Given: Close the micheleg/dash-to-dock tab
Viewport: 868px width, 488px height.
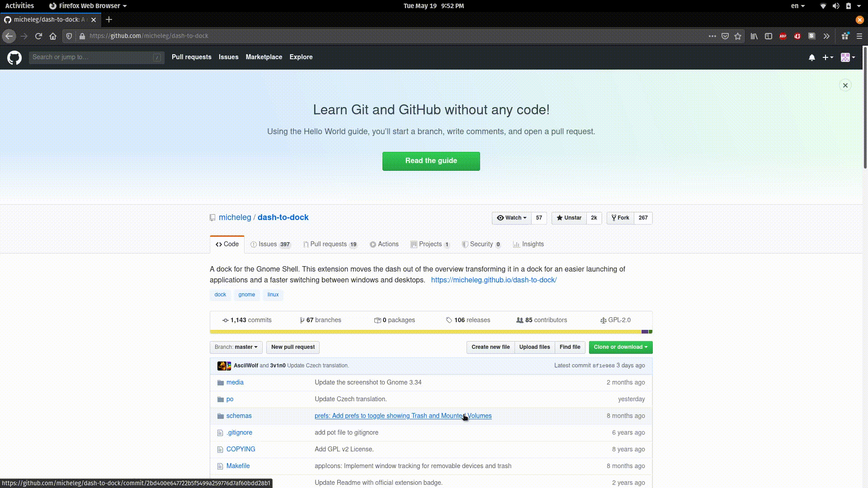Looking at the screenshot, I should point(94,20).
